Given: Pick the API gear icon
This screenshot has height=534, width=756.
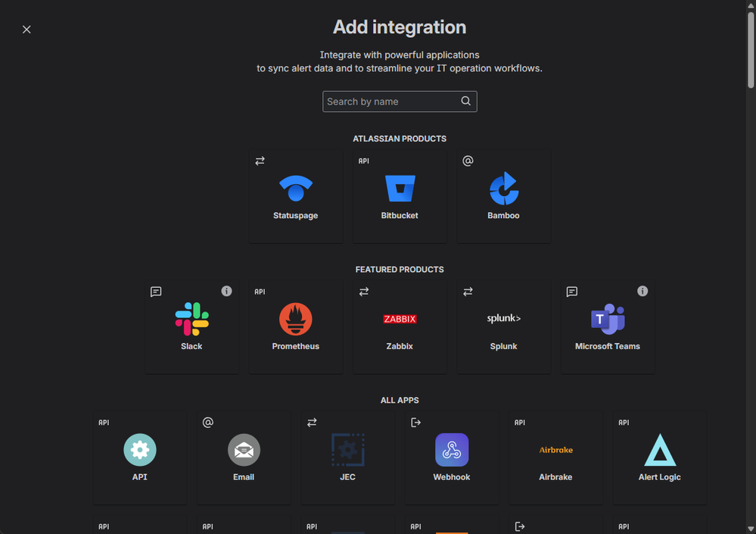Looking at the screenshot, I should 140,450.
